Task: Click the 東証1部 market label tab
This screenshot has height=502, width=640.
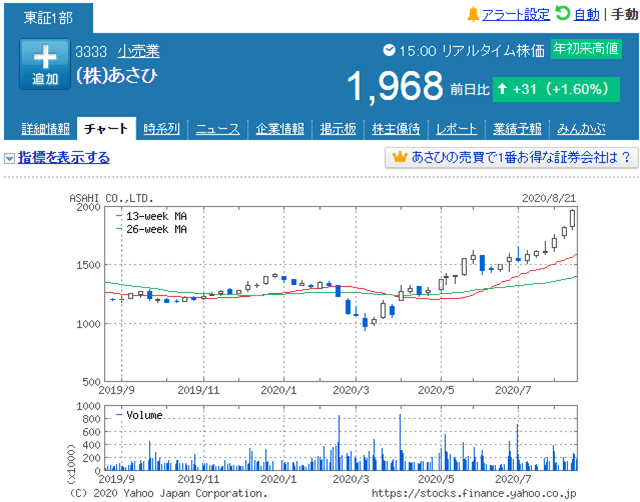Action: (x=48, y=18)
